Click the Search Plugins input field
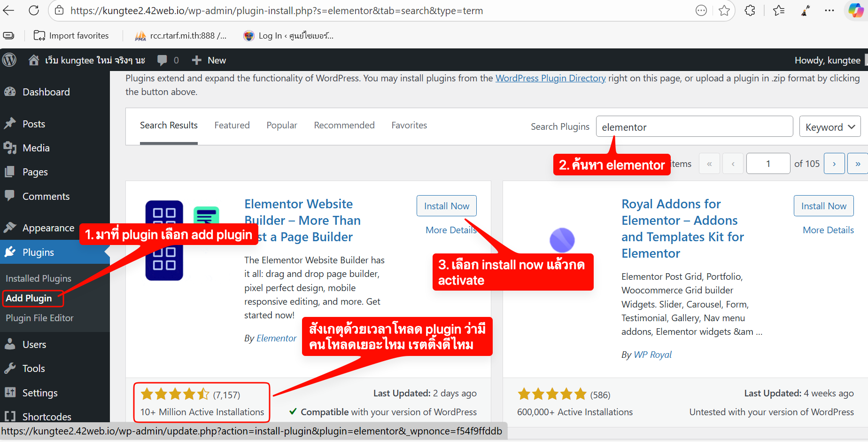 click(694, 127)
